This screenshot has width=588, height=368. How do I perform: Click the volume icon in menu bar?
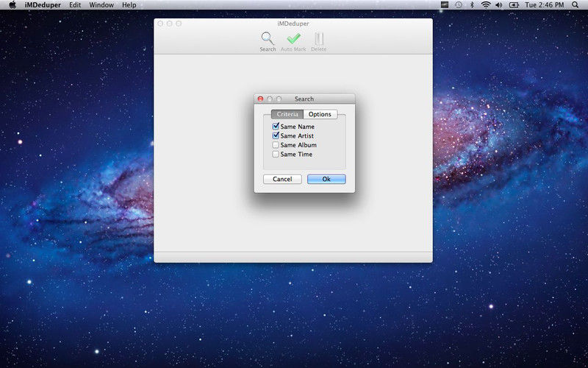coord(499,5)
